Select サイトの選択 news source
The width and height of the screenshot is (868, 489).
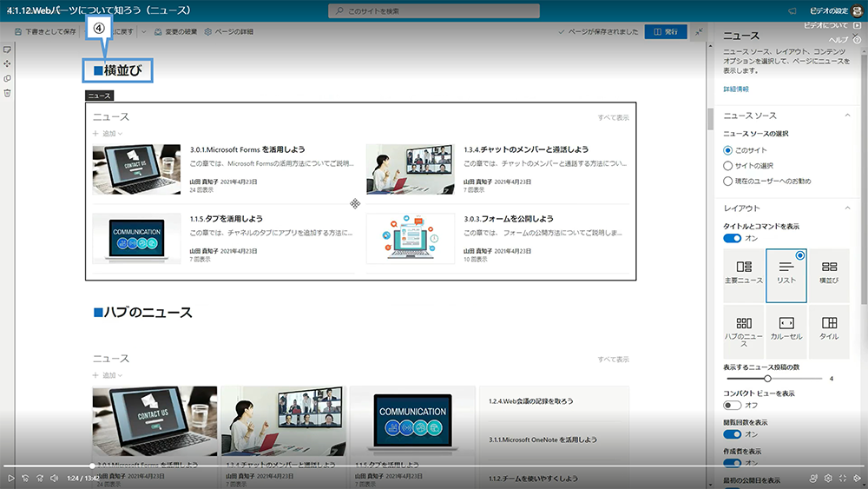(728, 166)
